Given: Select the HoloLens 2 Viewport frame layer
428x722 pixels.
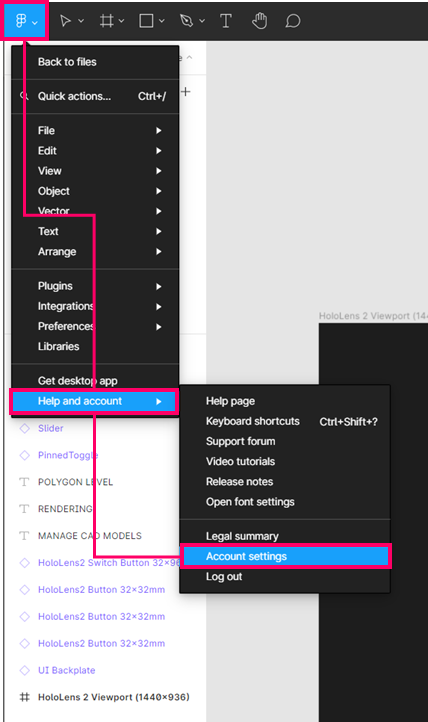Looking at the screenshot, I should pyautogui.click(x=114, y=697).
